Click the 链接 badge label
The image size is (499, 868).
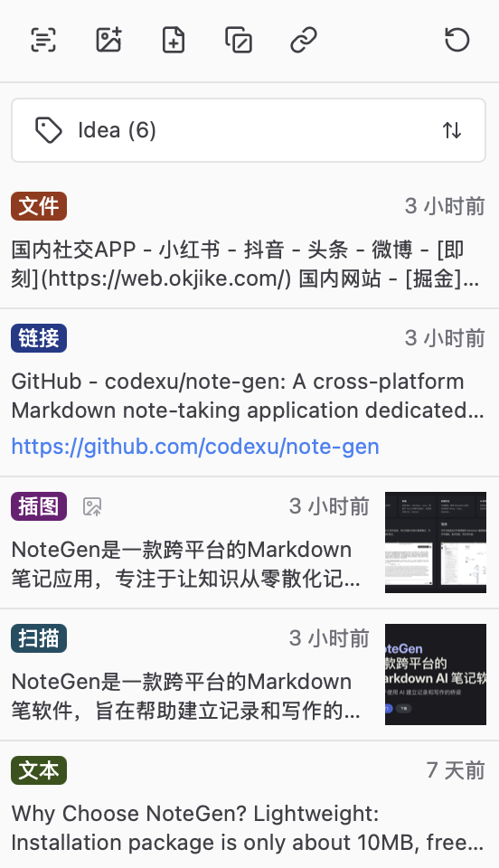tap(39, 338)
